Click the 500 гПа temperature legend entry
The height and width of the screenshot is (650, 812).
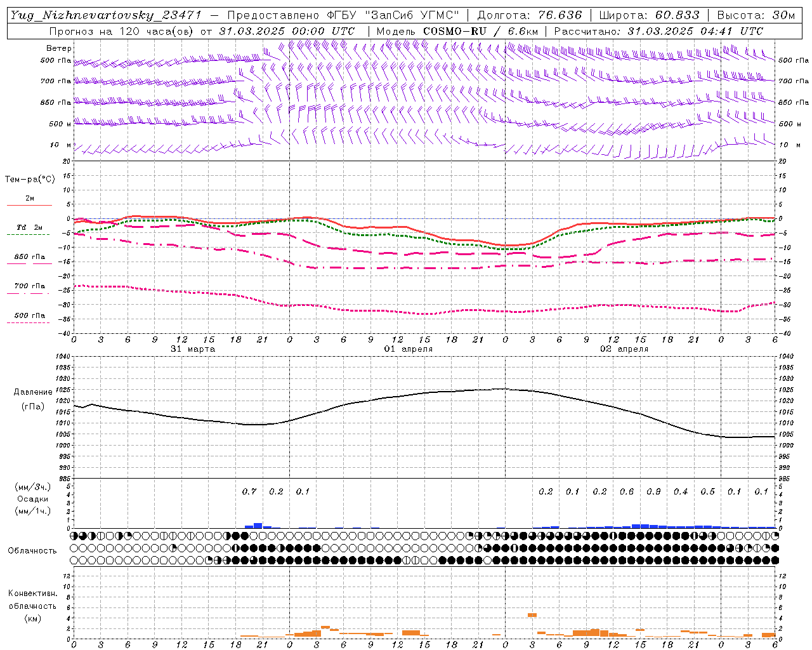pyautogui.click(x=30, y=315)
